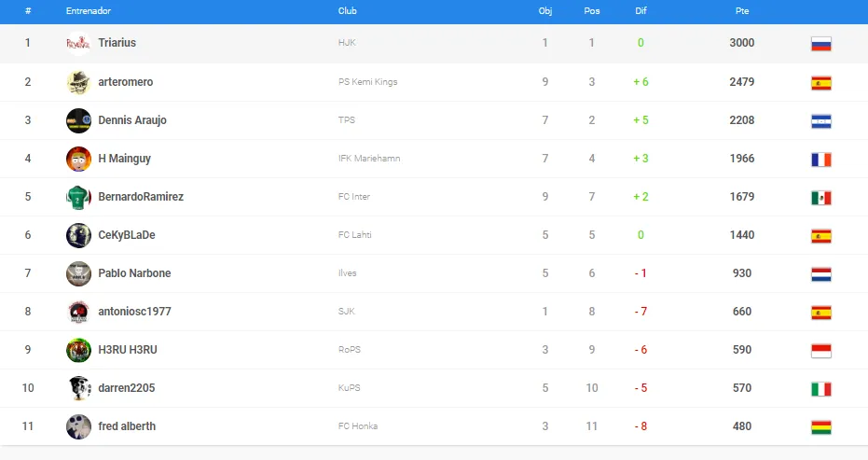868x460 pixels.
Task: Open manager Pablo Narbone's profile
Action: [x=134, y=273]
